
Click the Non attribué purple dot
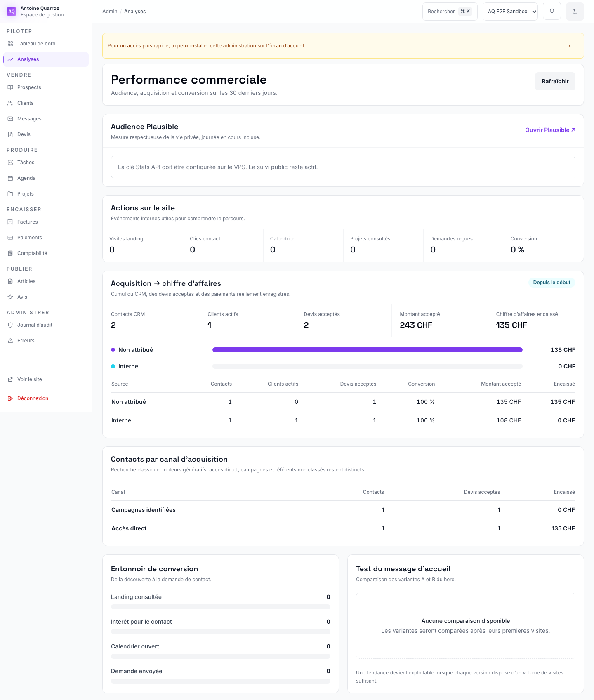(113, 350)
